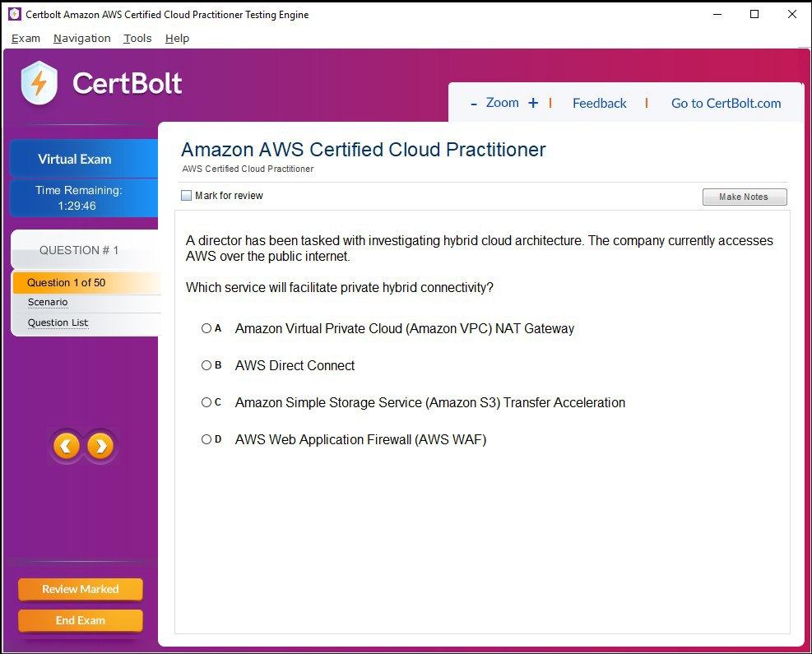Click the CertBolt shield logo

click(39, 83)
